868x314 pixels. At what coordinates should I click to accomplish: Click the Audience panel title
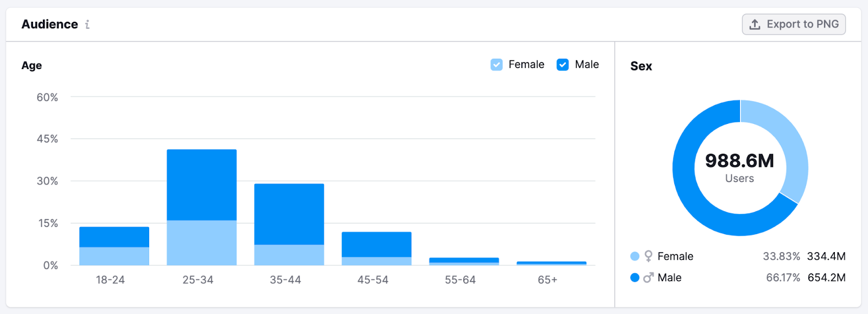click(x=48, y=24)
